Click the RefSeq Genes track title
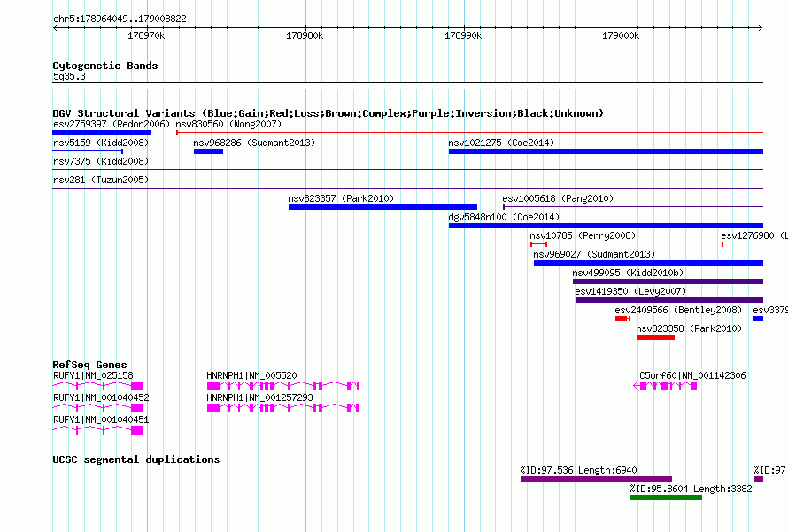The height and width of the screenshot is (532, 788). pyautogui.click(x=89, y=365)
